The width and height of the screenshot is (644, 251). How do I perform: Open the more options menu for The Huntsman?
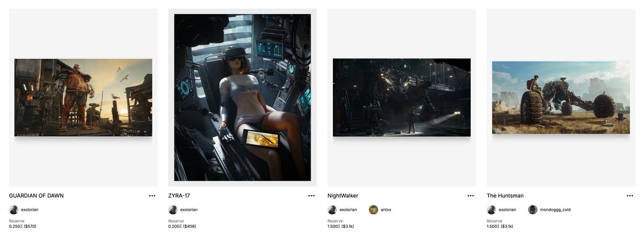tap(630, 196)
